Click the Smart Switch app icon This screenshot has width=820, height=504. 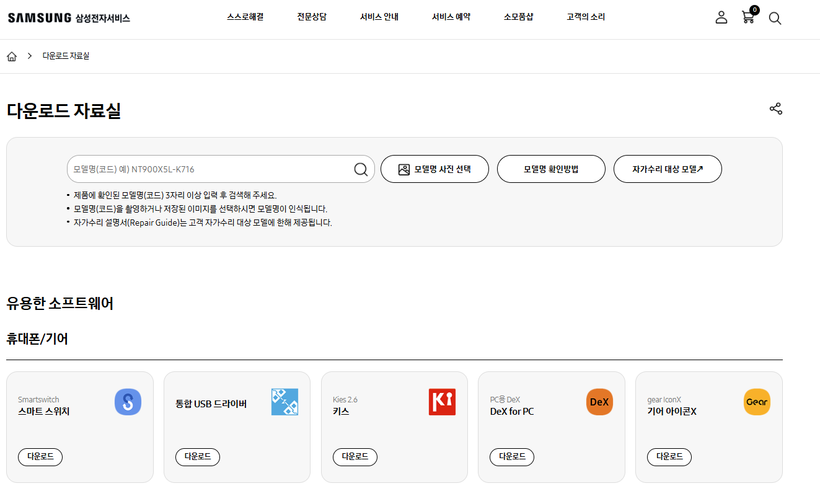128,402
